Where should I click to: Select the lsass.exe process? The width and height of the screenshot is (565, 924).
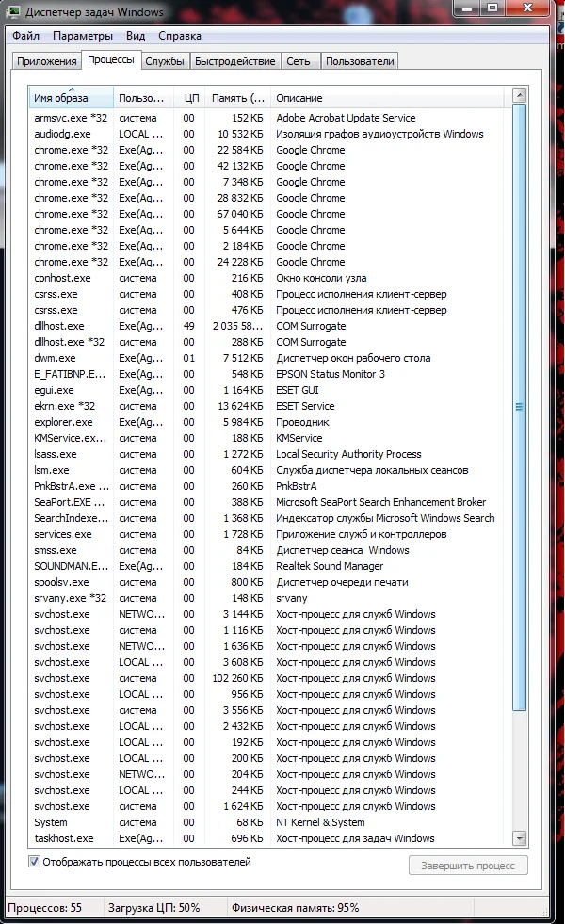coord(268,454)
